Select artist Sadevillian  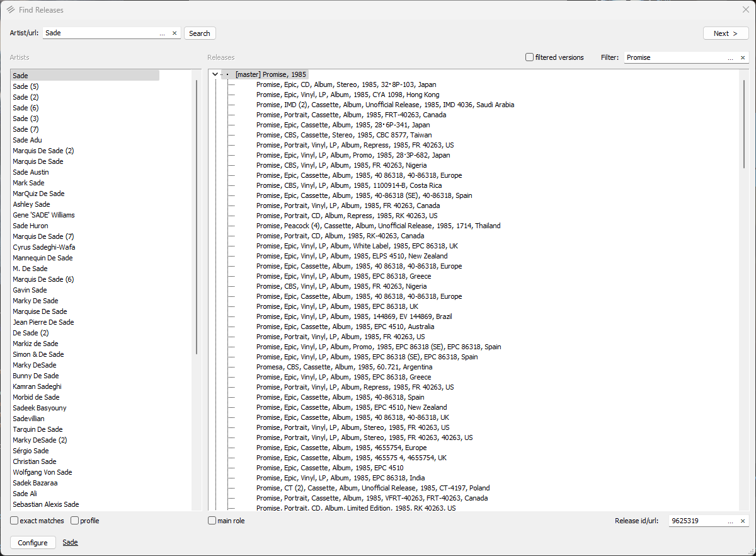[28, 419]
